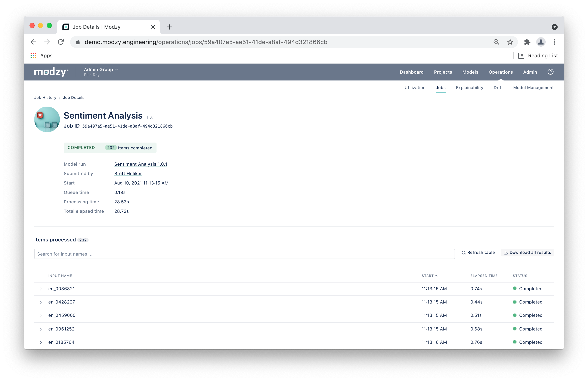The height and width of the screenshot is (381, 588).
Task: Go to the Dashboard nav item
Action: point(412,72)
